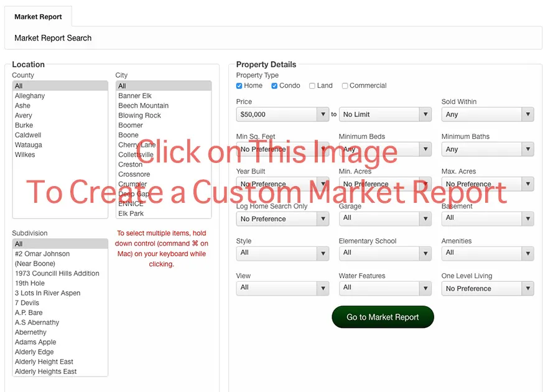Viewport: 543px width, 392px height.
Task: Select Avery county
Action: 60,115
